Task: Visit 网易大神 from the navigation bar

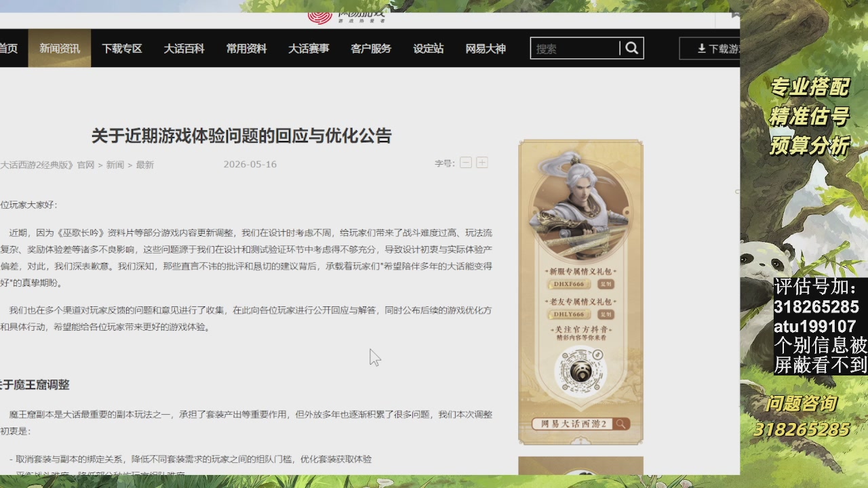Action: [486, 48]
